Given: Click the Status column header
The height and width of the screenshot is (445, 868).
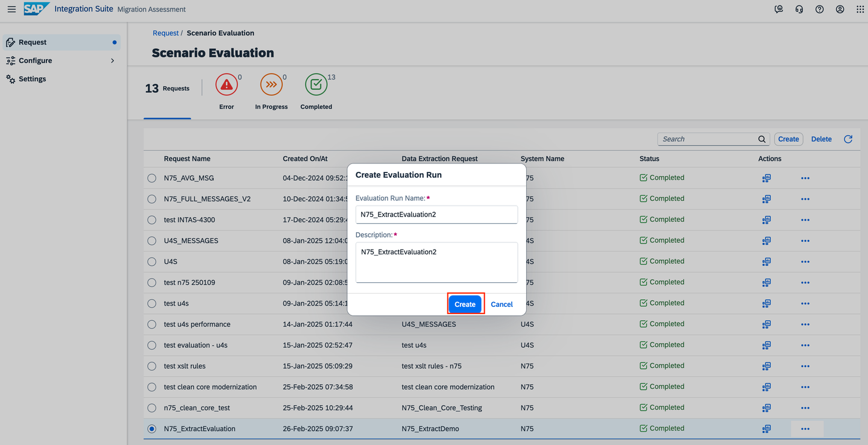Looking at the screenshot, I should pyautogui.click(x=649, y=159).
